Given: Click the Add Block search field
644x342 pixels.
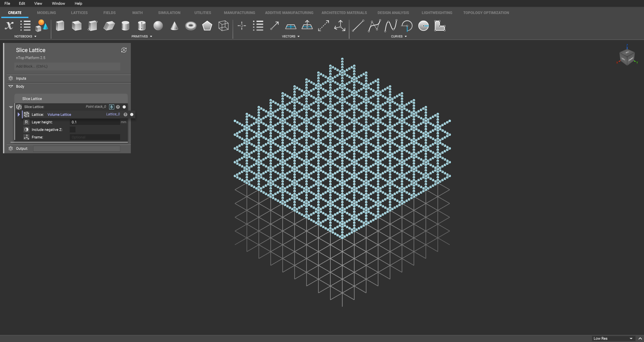Looking at the screenshot, I should 67,66.
